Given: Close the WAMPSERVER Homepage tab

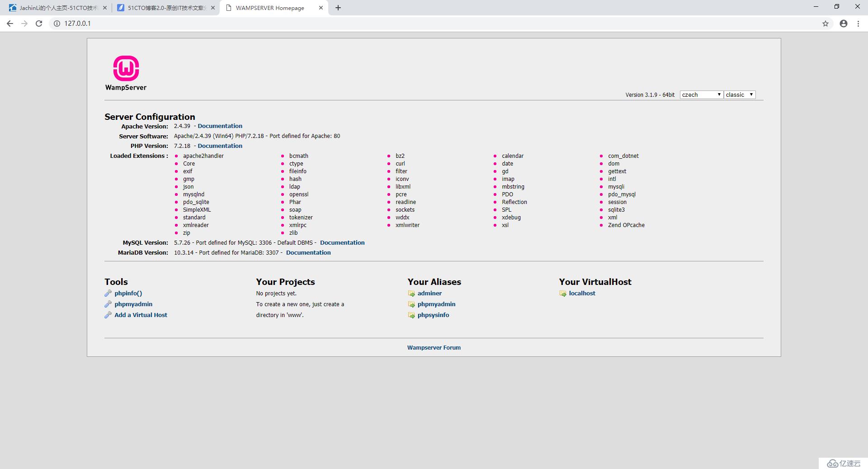Looking at the screenshot, I should [x=321, y=8].
